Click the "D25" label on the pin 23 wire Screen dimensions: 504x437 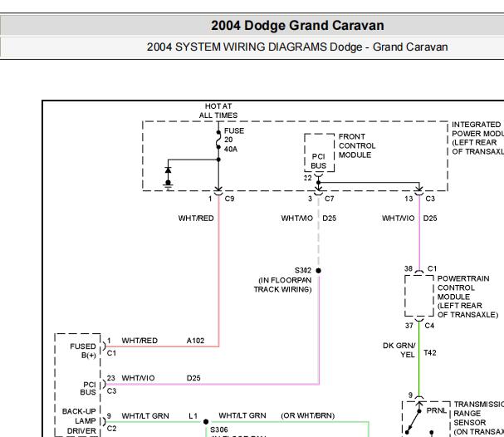(x=193, y=378)
